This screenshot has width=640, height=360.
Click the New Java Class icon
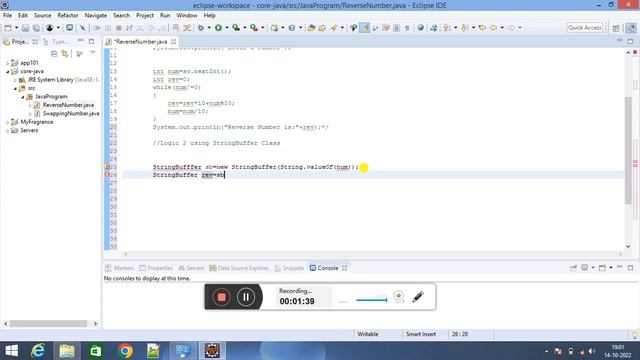coord(292,28)
